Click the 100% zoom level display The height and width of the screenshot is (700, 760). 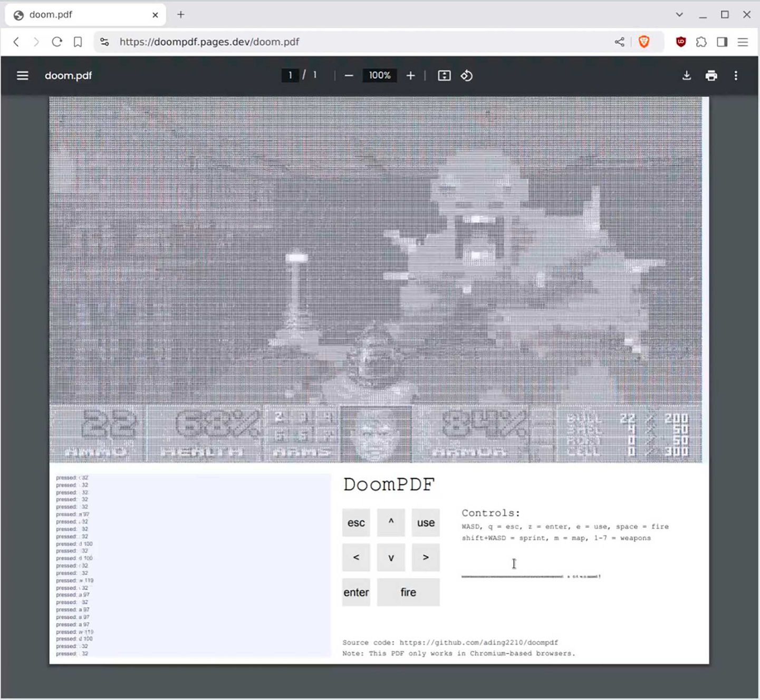(379, 75)
